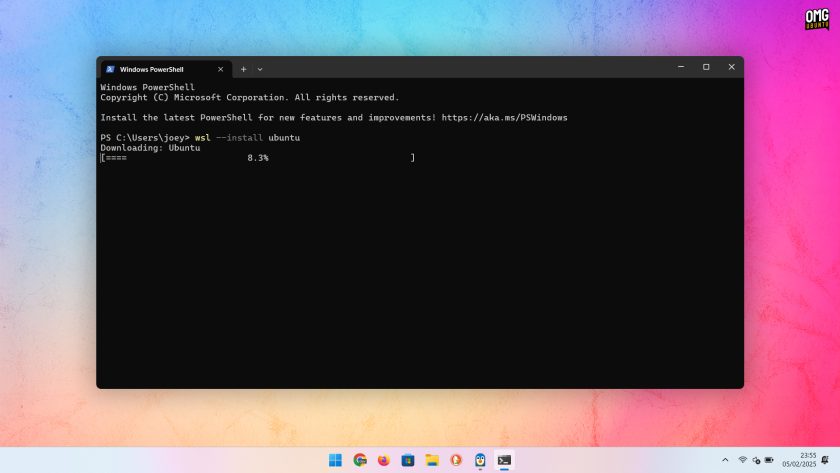
Task: Launch DuckDuckGo browser from the taskbar
Action: tap(456, 460)
